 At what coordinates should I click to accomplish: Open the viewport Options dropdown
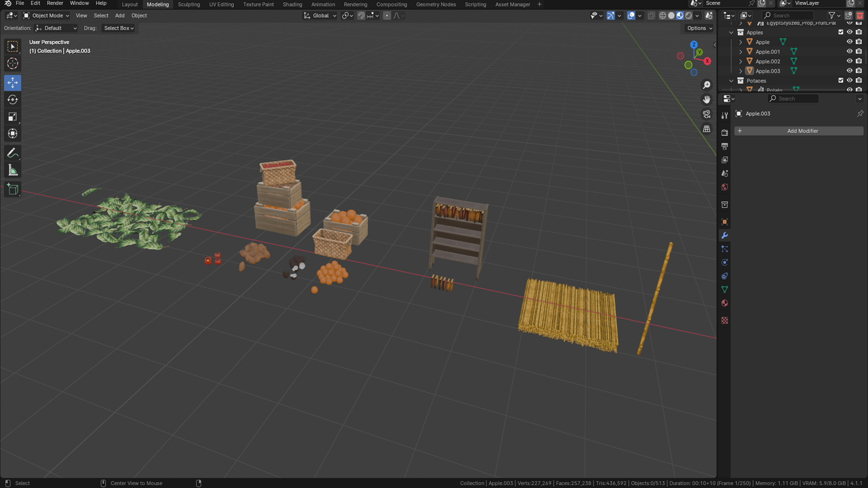(x=699, y=28)
